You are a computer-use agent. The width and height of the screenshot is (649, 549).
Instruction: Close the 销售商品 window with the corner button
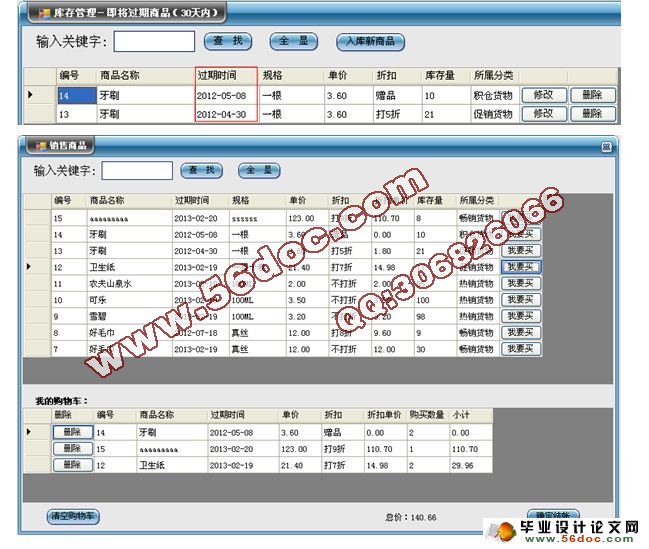click(606, 147)
